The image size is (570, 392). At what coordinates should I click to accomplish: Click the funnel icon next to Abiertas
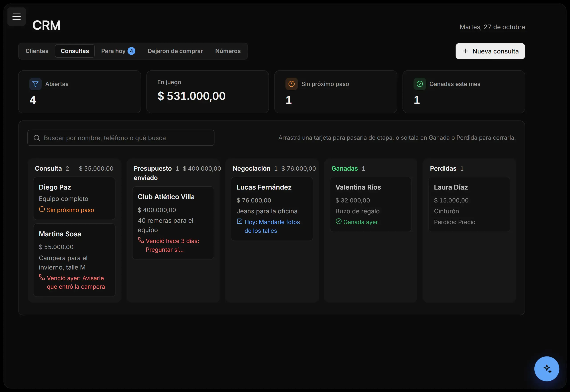[x=35, y=84]
